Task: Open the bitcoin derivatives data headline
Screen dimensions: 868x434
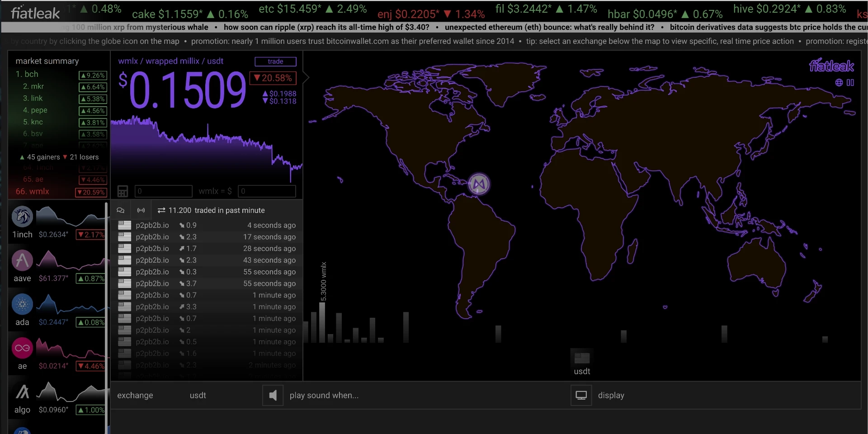Action: click(x=769, y=27)
